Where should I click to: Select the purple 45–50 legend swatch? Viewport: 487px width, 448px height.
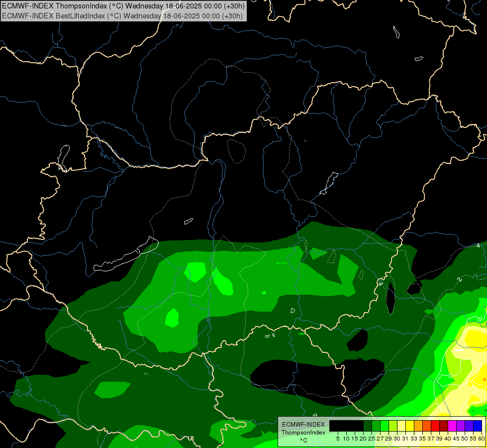coord(461,426)
